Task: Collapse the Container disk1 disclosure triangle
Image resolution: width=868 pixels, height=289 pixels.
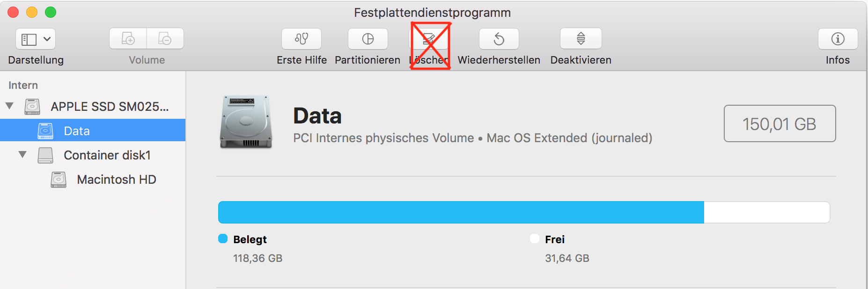Action: [22, 155]
